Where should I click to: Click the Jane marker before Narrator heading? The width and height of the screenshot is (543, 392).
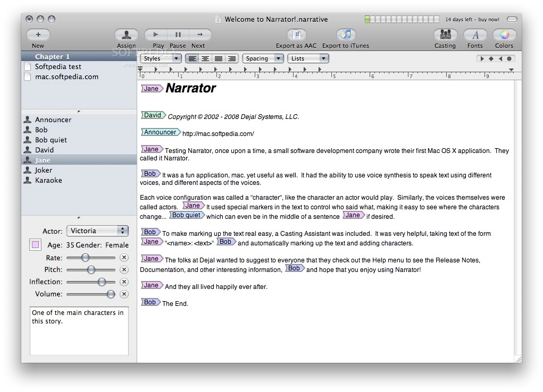(x=152, y=89)
